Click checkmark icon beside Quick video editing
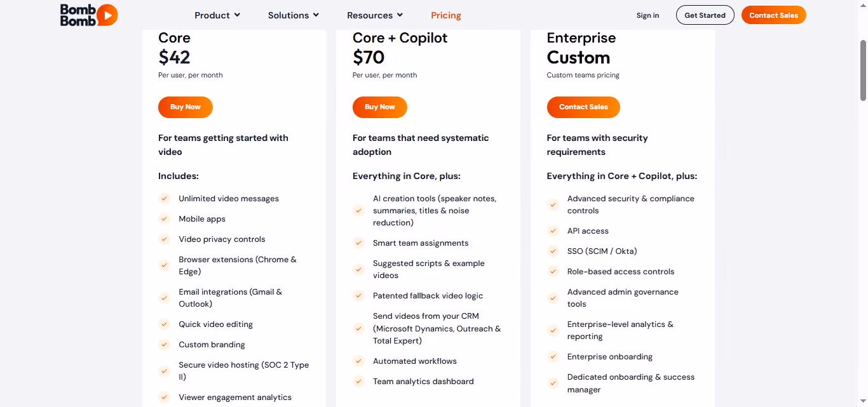 point(164,324)
